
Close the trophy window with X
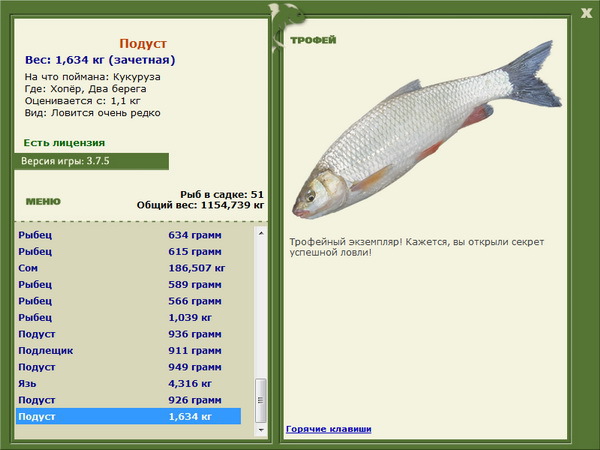pyautogui.click(x=586, y=13)
